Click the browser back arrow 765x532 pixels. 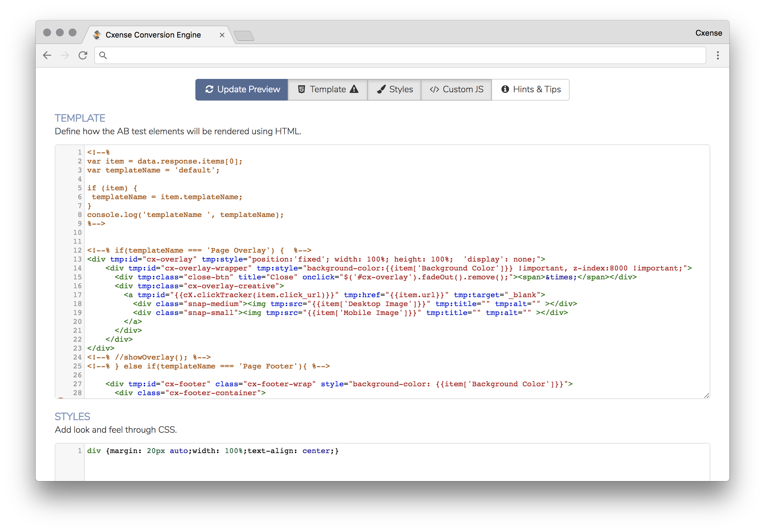coord(47,55)
